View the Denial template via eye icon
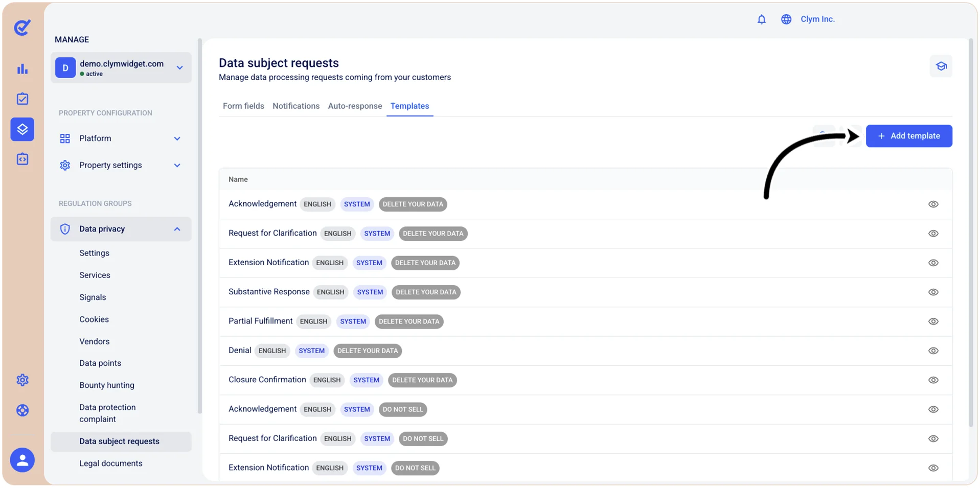This screenshot has height=488, width=980. coord(933,351)
